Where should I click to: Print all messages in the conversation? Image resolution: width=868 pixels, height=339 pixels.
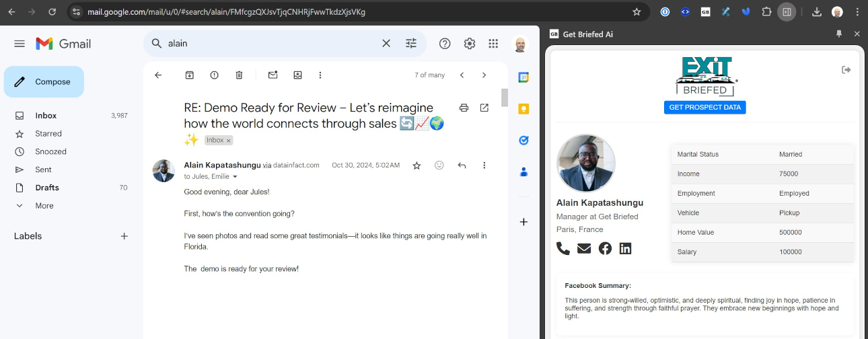(464, 108)
